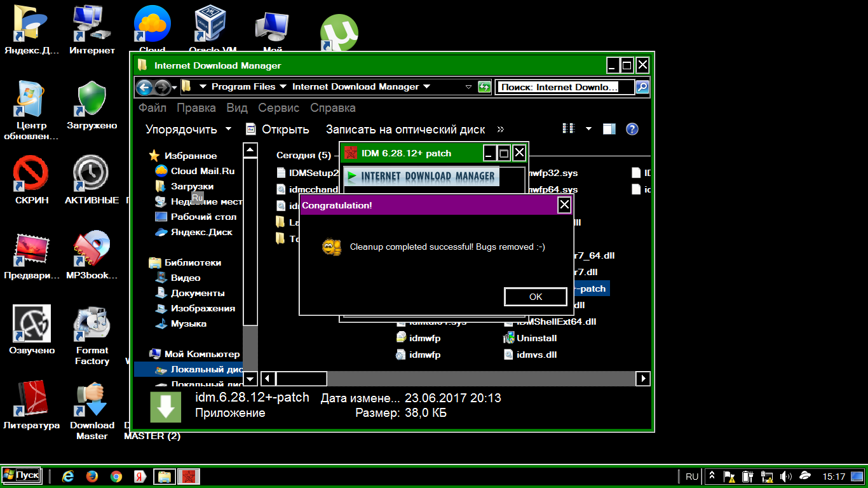Go back with the Explorer back arrow
This screenshot has width=868, height=488.
(144, 87)
